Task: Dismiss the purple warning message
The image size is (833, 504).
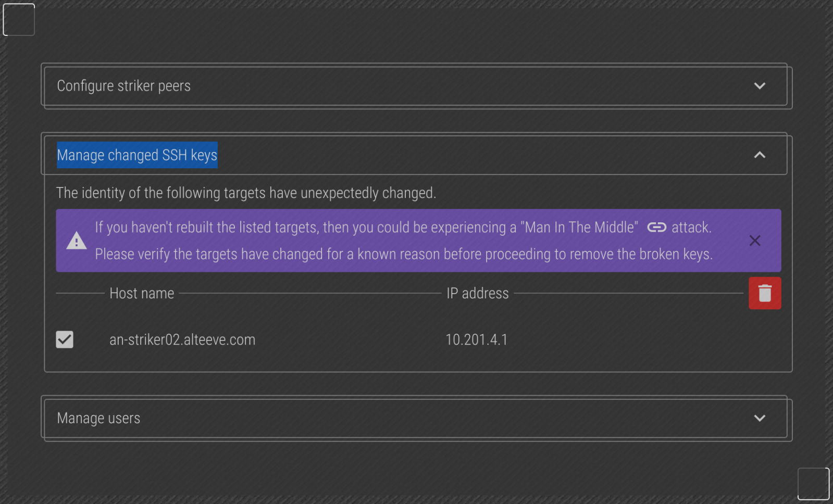Action: 754,241
